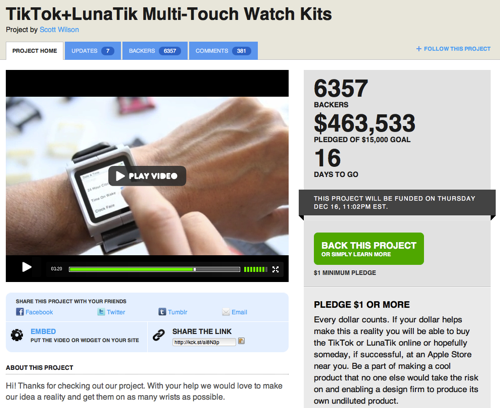Viewport: 500px width, 408px height.
Task: Share the project via Facebook icon
Action: (20, 312)
